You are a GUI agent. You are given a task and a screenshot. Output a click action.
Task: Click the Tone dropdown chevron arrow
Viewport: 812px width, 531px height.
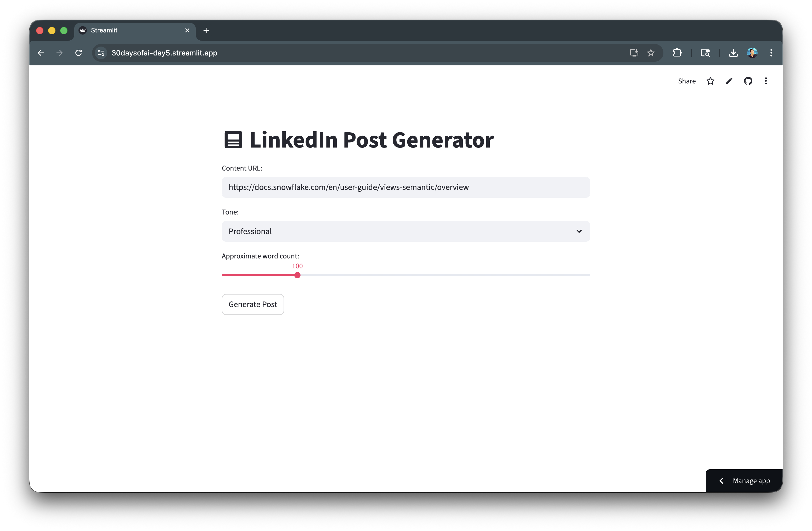(x=579, y=231)
